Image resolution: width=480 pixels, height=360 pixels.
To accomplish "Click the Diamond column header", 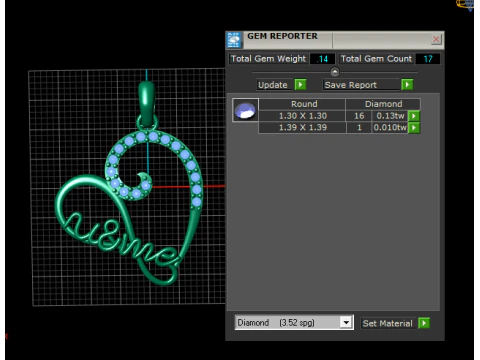I will click(383, 104).
